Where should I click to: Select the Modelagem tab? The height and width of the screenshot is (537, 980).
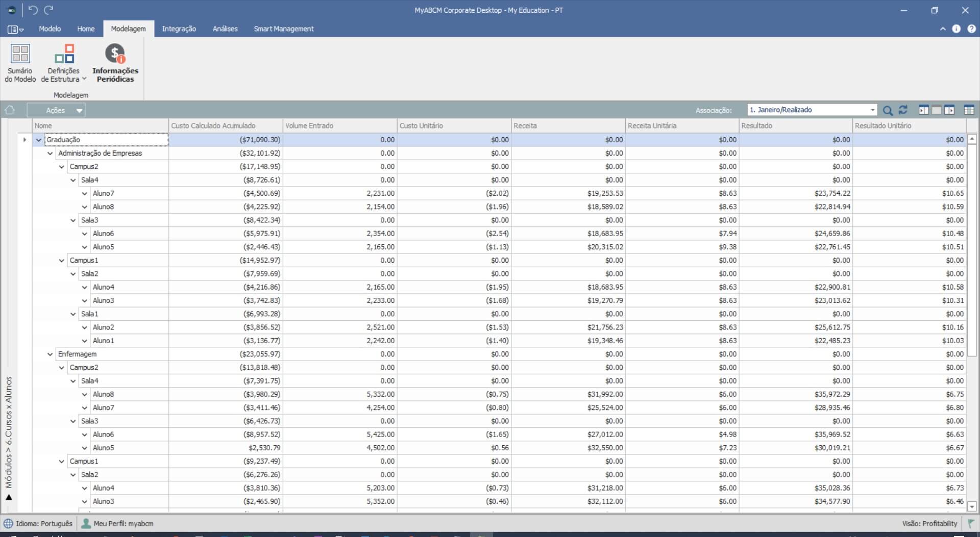(x=128, y=29)
